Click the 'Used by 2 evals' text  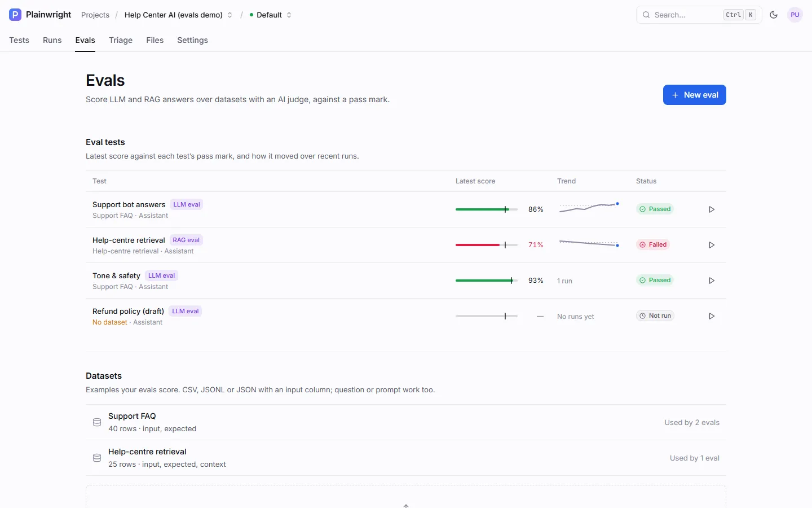pyautogui.click(x=692, y=422)
